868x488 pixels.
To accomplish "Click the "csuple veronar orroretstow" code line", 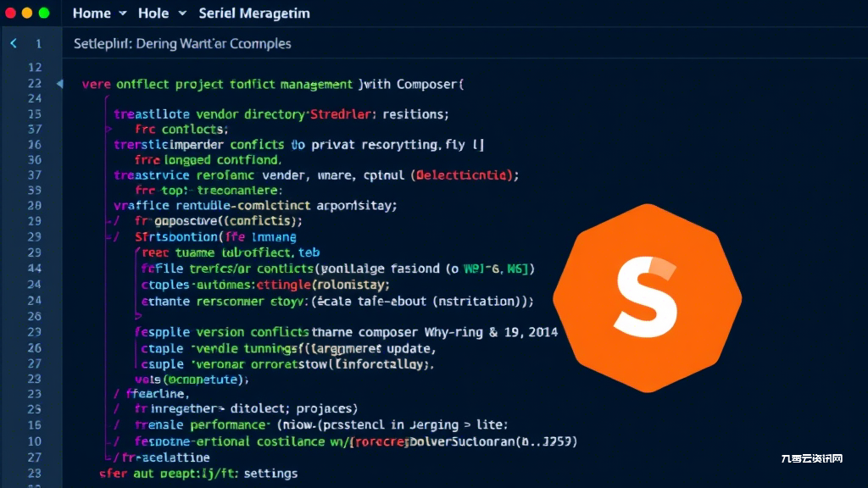I will [x=287, y=364].
